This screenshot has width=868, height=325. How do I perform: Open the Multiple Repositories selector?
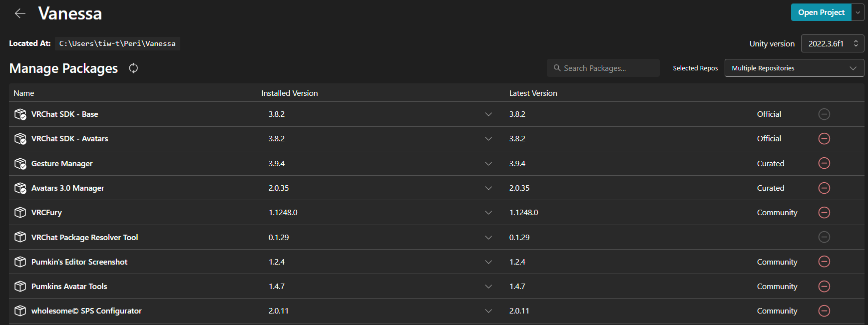pyautogui.click(x=794, y=68)
